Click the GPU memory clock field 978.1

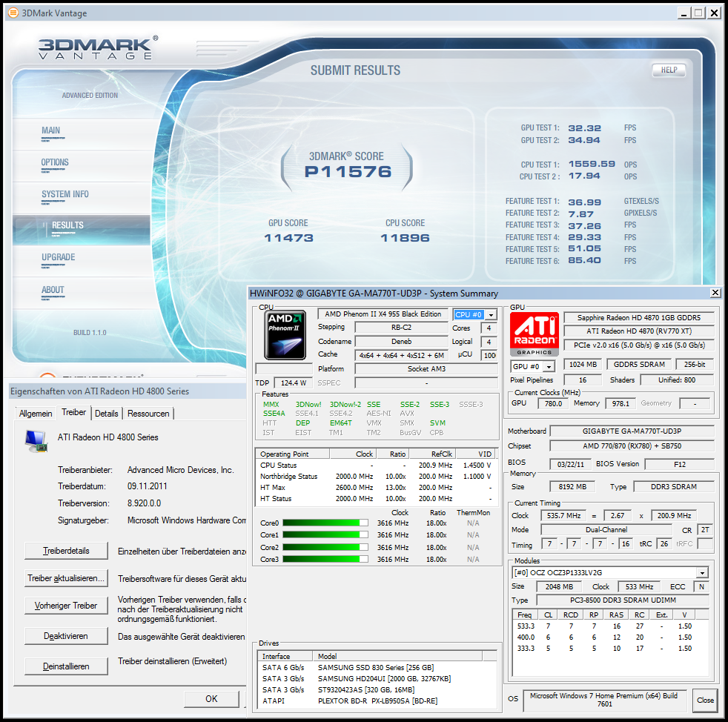tap(621, 403)
